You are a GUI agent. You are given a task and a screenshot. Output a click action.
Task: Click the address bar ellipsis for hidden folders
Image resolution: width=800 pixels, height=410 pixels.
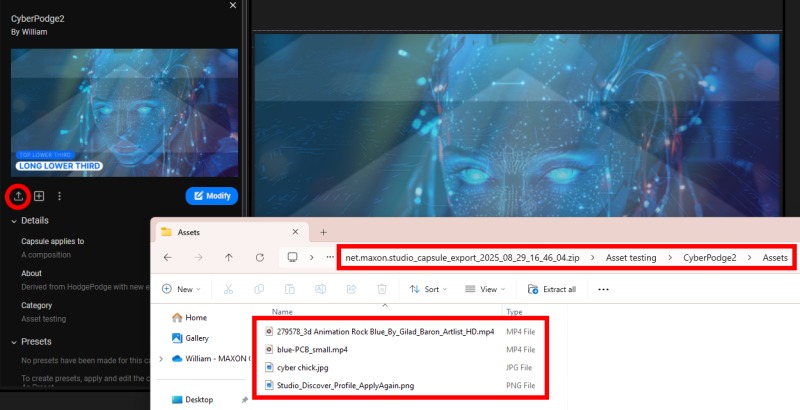(x=330, y=257)
